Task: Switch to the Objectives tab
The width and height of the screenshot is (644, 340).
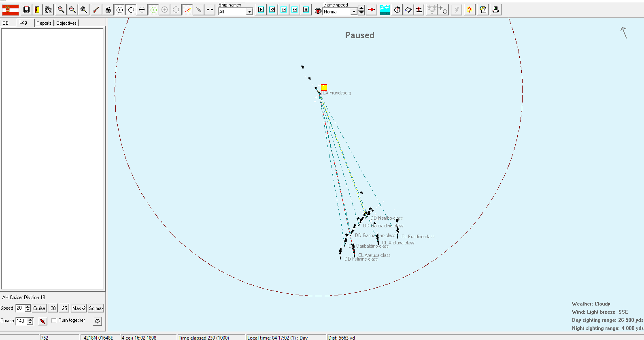Action: pyautogui.click(x=66, y=23)
